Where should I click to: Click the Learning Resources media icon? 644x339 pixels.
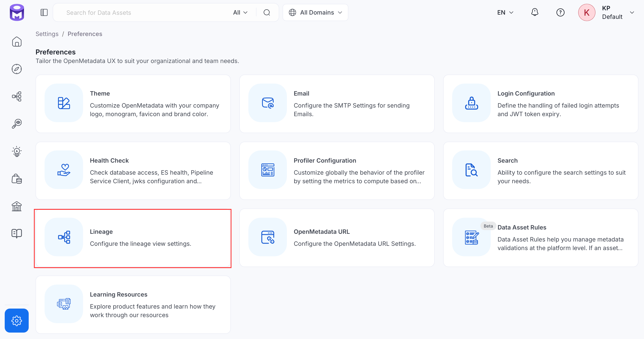[64, 304]
